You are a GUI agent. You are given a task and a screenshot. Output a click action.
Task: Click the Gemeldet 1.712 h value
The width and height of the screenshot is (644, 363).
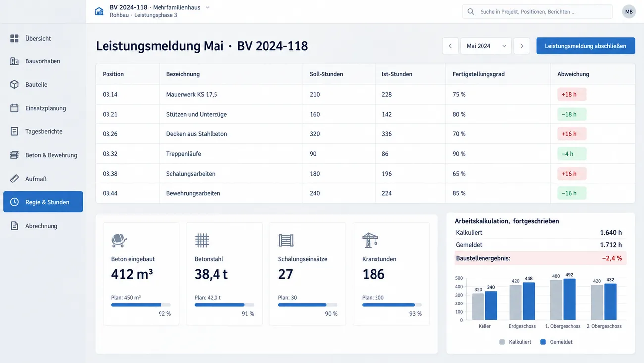pyautogui.click(x=611, y=245)
